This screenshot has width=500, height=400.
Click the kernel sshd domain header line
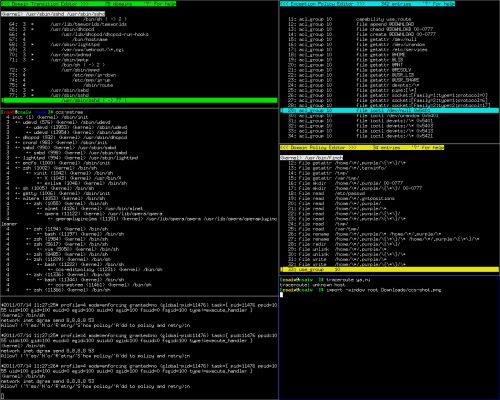53,14
